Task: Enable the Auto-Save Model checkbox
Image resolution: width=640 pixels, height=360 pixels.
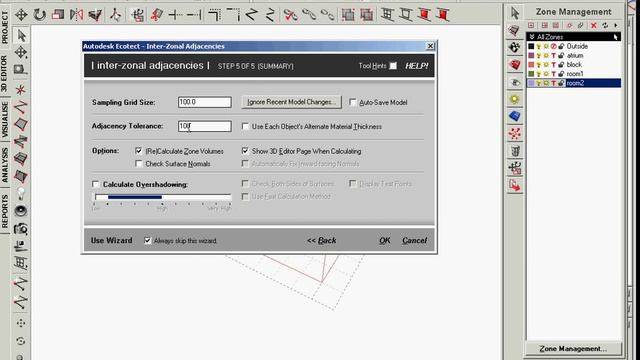Action: point(353,102)
